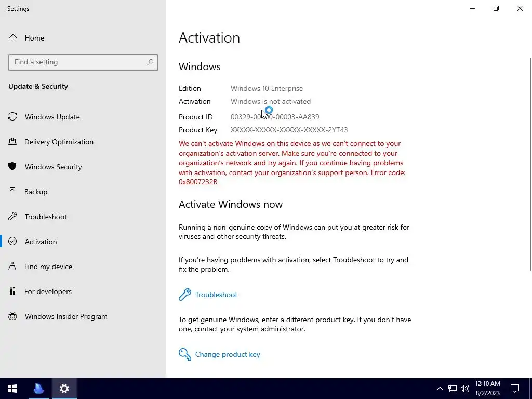The width and height of the screenshot is (532, 399).
Task: Click the Product ID value 00329-00000-00003-AA839
Action: tap(275, 117)
